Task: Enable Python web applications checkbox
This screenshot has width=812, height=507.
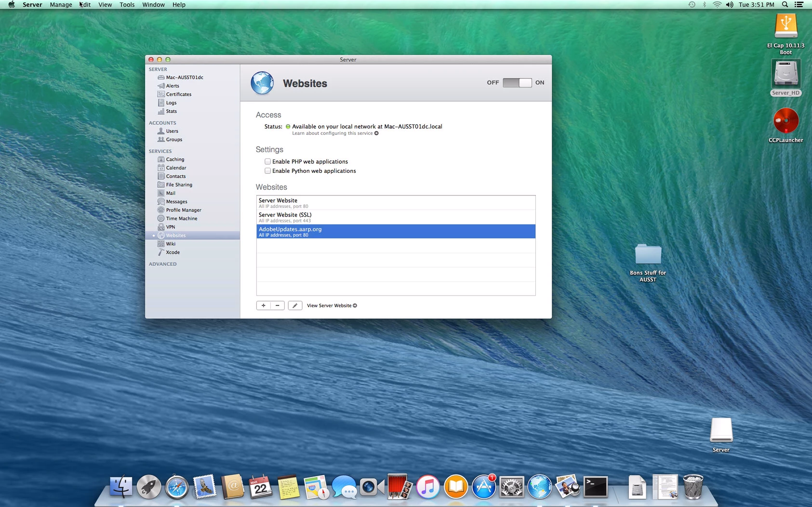Action: coord(267,171)
